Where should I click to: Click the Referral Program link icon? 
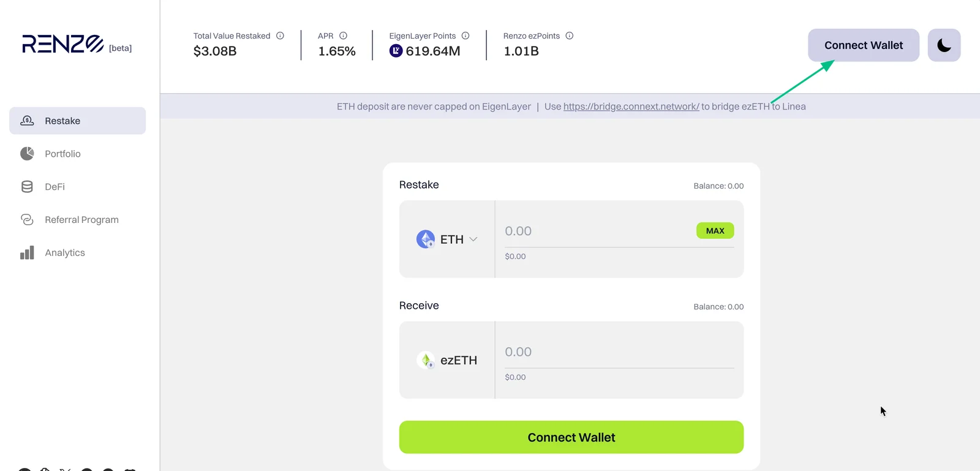tap(27, 219)
